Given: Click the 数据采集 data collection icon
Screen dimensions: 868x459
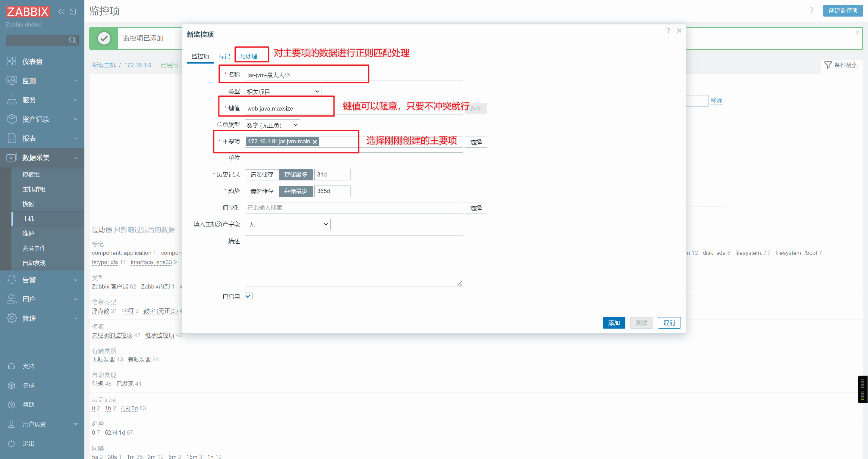Looking at the screenshot, I should [12, 157].
